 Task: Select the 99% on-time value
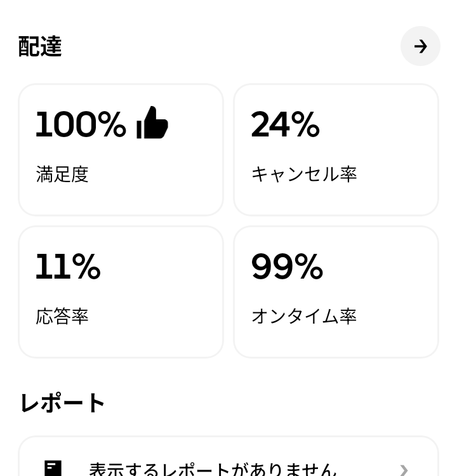click(x=287, y=267)
